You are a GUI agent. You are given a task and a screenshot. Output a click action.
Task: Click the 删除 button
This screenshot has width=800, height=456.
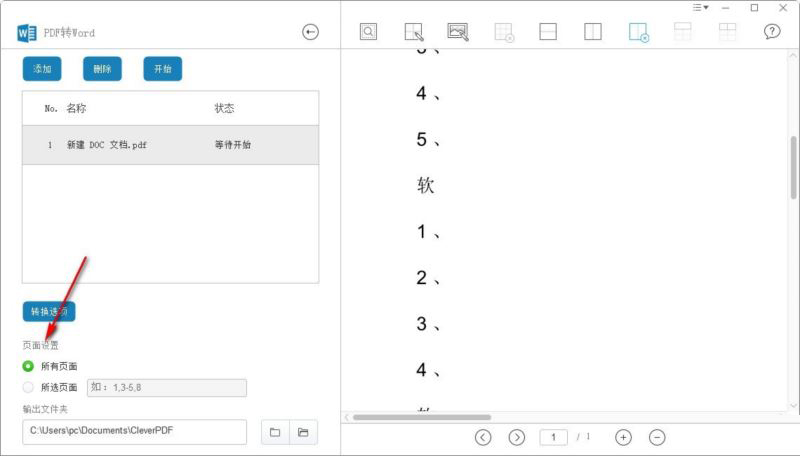(x=102, y=69)
